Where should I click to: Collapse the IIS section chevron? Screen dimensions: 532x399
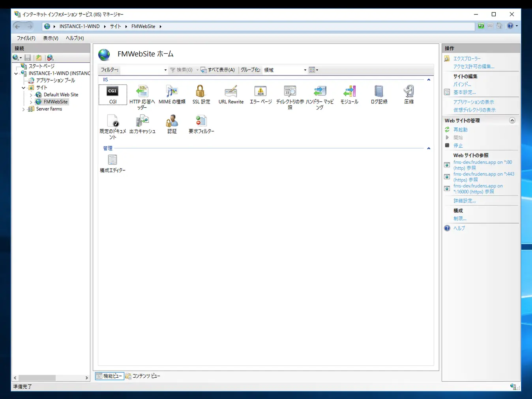click(x=429, y=79)
